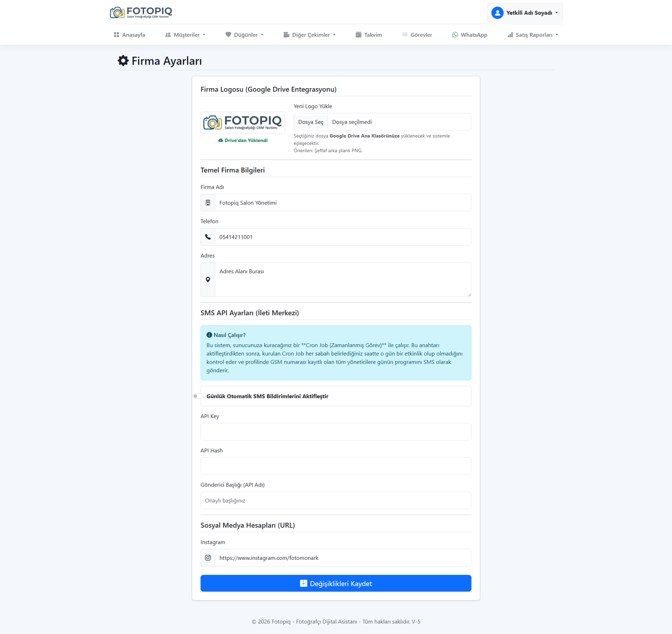Click the map pin icon beside Adres
Screen dimensions: 672x634
(208, 280)
